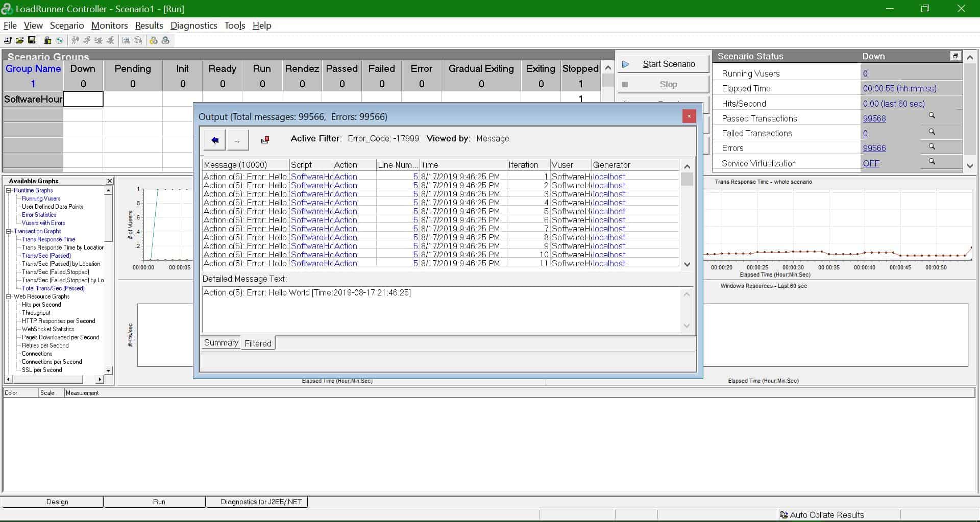Click the Stop scenario button
980x522 pixels.
tap(663, 84)
